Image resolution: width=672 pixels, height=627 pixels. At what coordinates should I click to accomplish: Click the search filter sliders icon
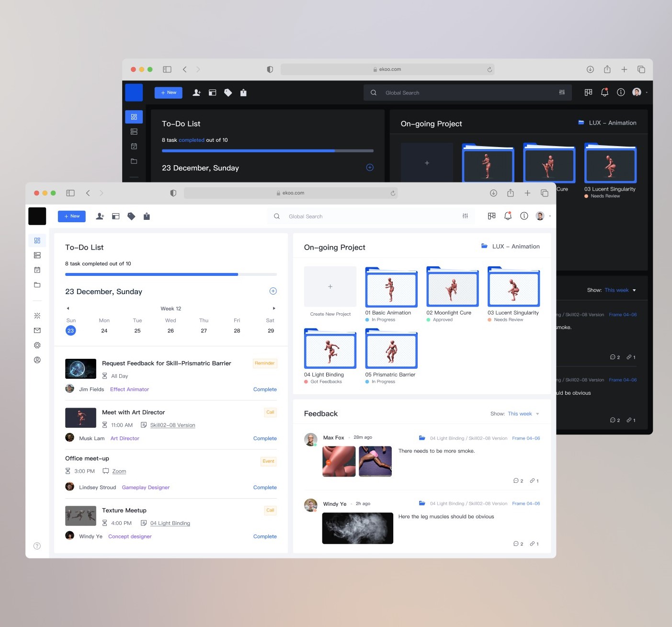coord(465,217)
